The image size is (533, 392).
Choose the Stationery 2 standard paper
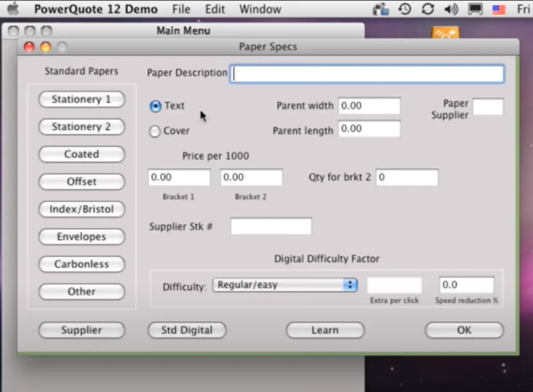[82, 127]
